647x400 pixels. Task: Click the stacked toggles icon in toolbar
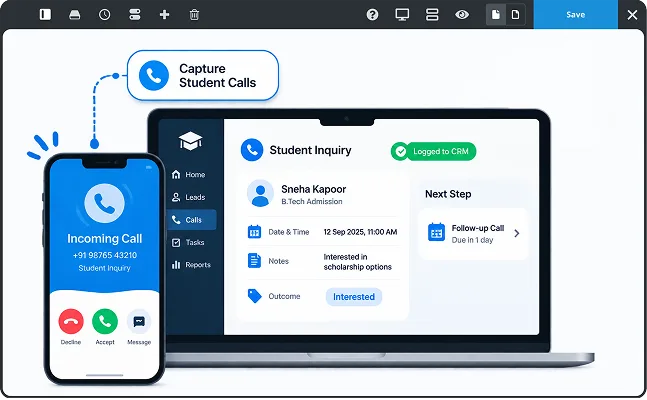pos(135,14)
